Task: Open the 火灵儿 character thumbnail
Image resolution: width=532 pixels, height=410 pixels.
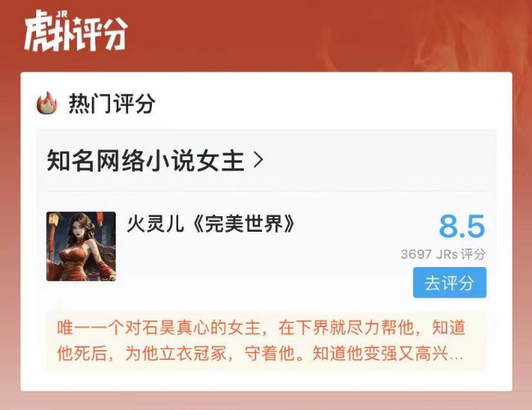Action: tap(81, 246)
